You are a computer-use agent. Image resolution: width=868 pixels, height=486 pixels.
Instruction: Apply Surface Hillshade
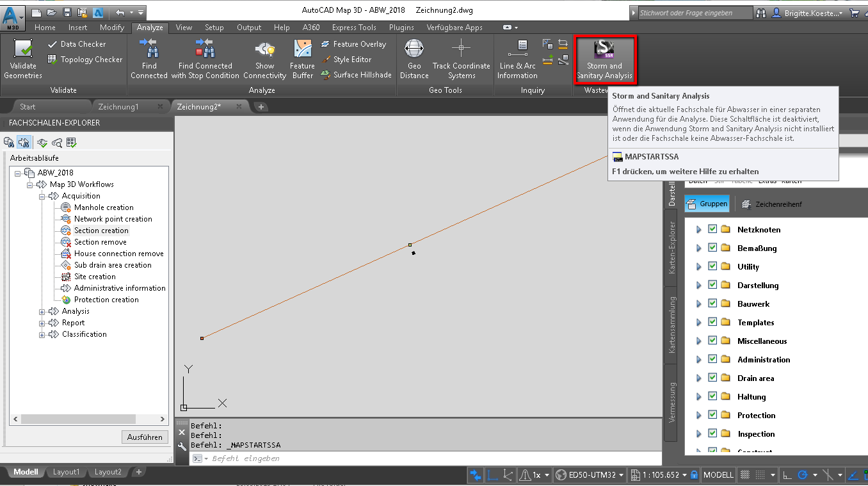[x=356, y=75]
